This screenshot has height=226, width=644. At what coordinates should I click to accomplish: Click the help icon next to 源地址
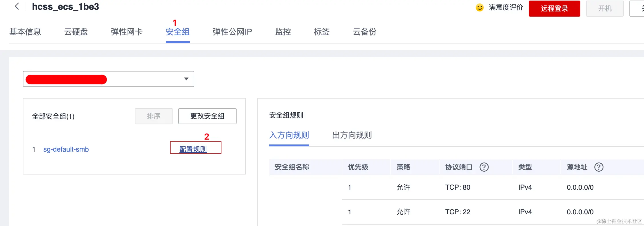coord(599,167)
